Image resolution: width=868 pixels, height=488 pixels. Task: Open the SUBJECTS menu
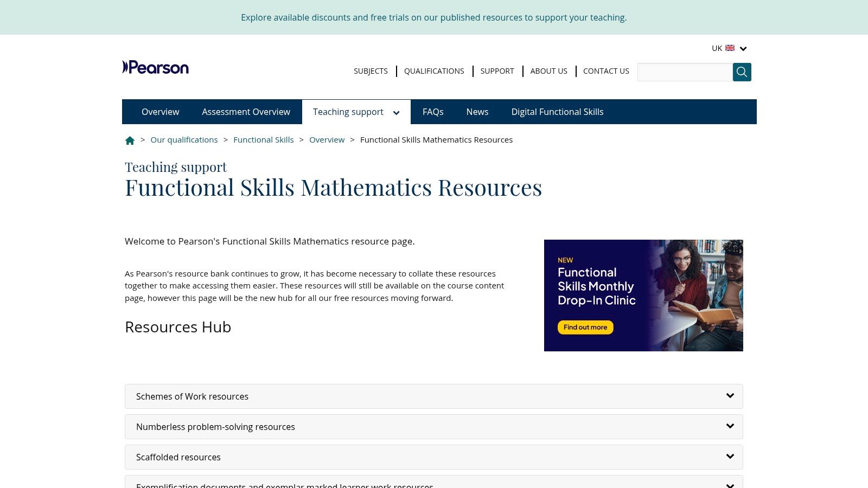pos(371,71)
